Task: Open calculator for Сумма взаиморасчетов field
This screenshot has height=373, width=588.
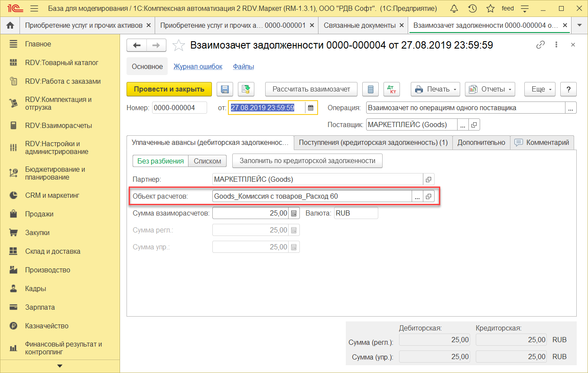Action: point(294,213)
